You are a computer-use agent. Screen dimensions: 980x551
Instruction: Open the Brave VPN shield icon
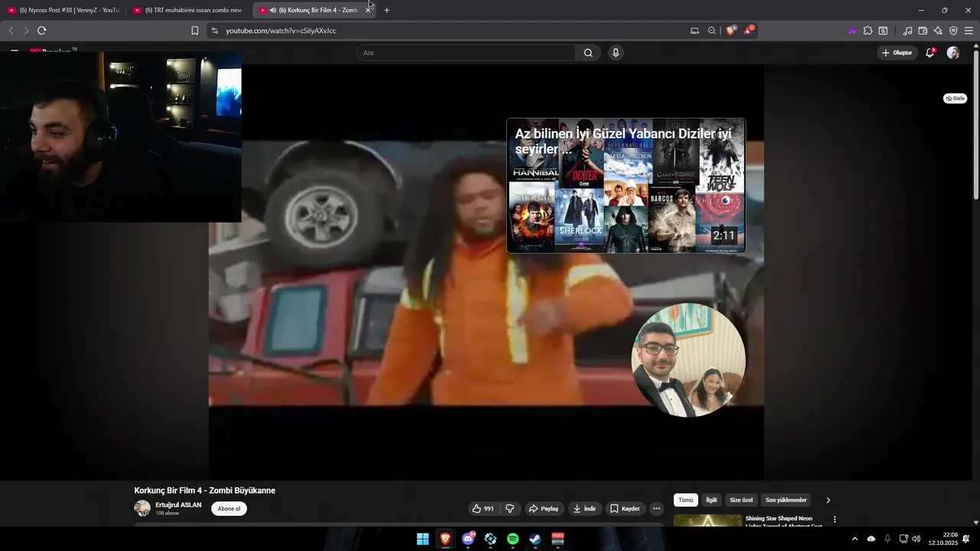tap(953, 31)
